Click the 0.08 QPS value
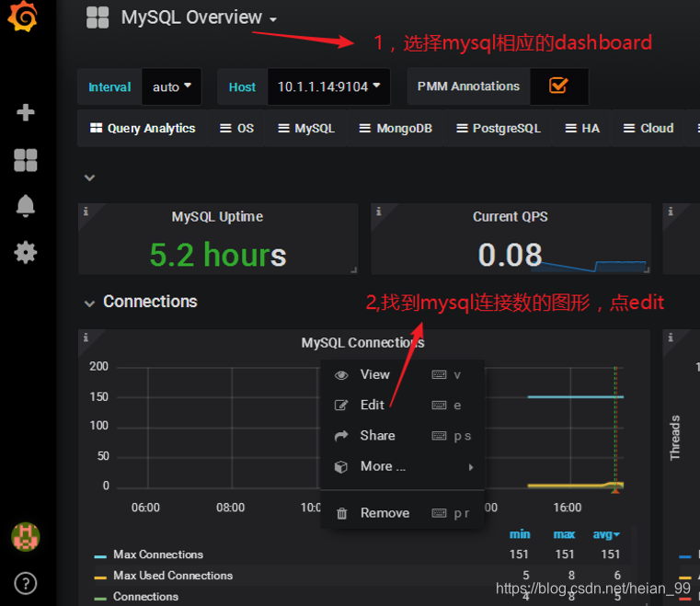 pos(510,256)
